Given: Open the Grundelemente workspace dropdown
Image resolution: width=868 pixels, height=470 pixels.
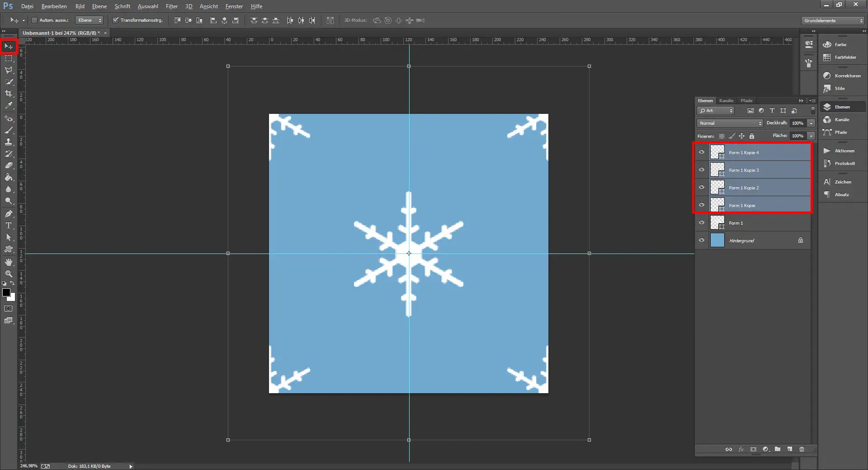Looking at the screenshot, I should pyautogui.click(x=832, y=20).
